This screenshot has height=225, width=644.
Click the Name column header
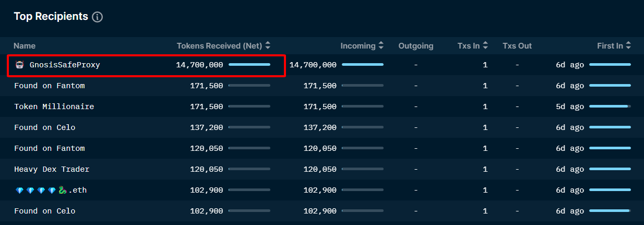tap(25, 46)
